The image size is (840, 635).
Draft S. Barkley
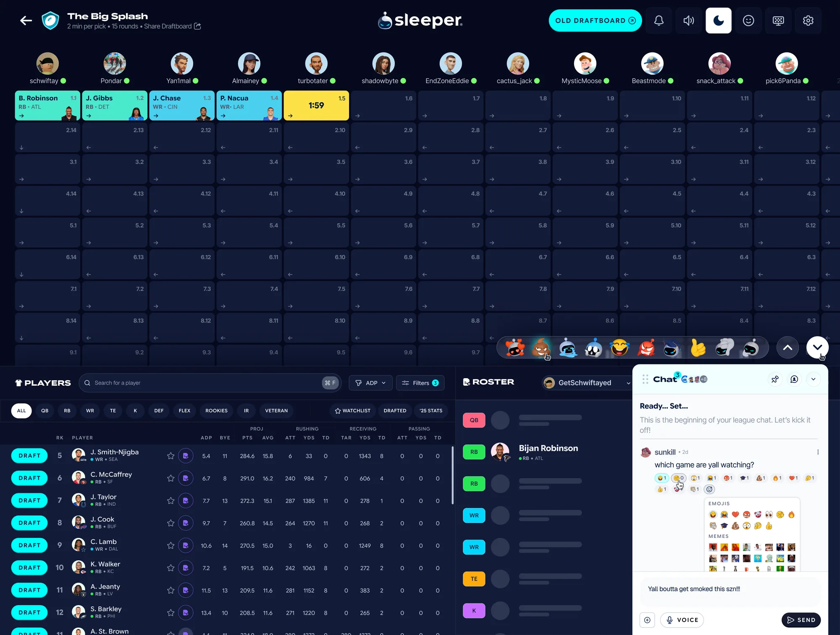[29, 613]
